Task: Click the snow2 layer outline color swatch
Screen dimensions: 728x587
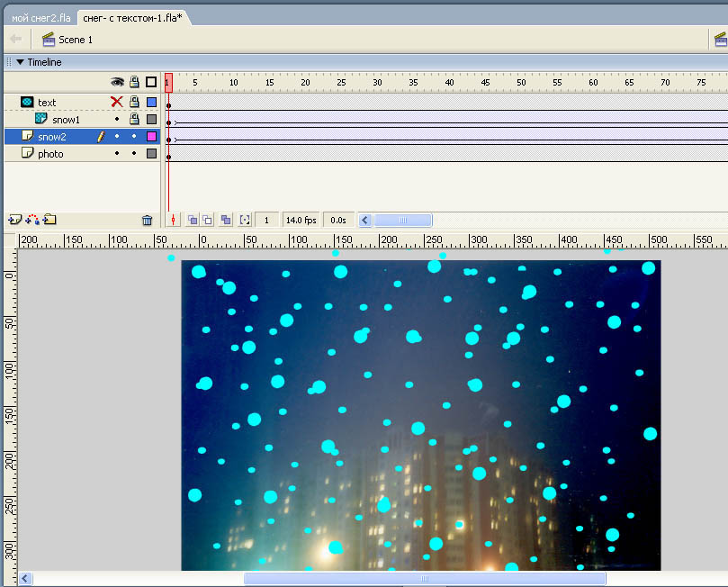Action: [151, 137]
